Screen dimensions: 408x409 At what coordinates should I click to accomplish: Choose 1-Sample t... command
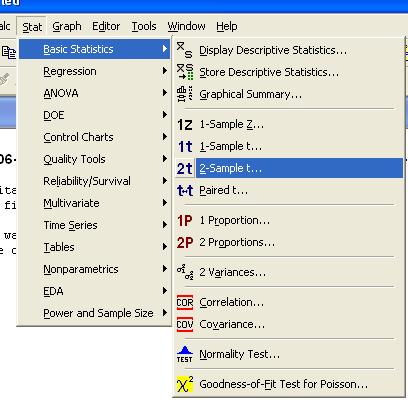click(289, 146)
